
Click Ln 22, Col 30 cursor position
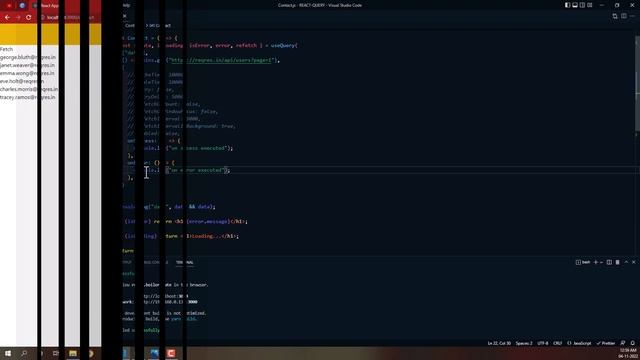pos(499,343)
